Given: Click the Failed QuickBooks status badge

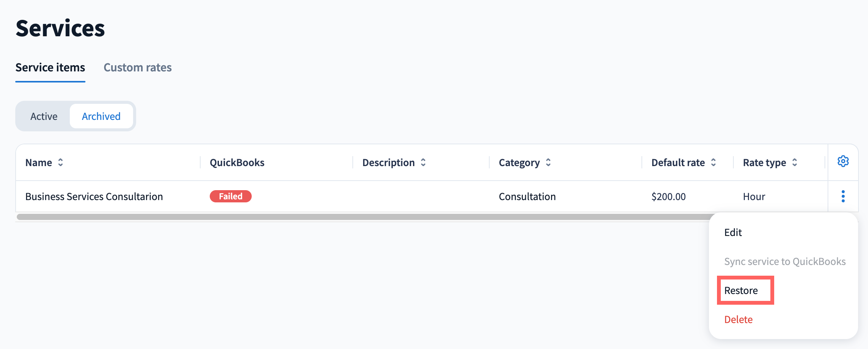Looking at the screenshot, I should click(x=230, y=196).
